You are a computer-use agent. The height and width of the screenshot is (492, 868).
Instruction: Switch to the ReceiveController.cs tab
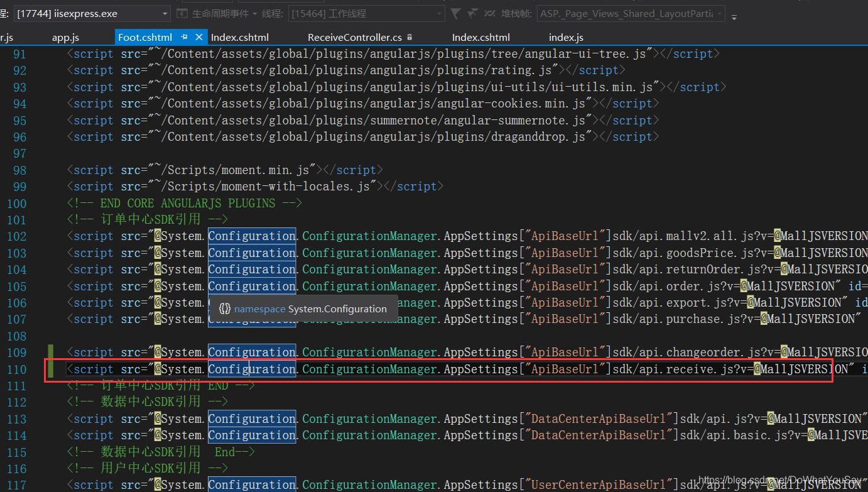(355, 38)
